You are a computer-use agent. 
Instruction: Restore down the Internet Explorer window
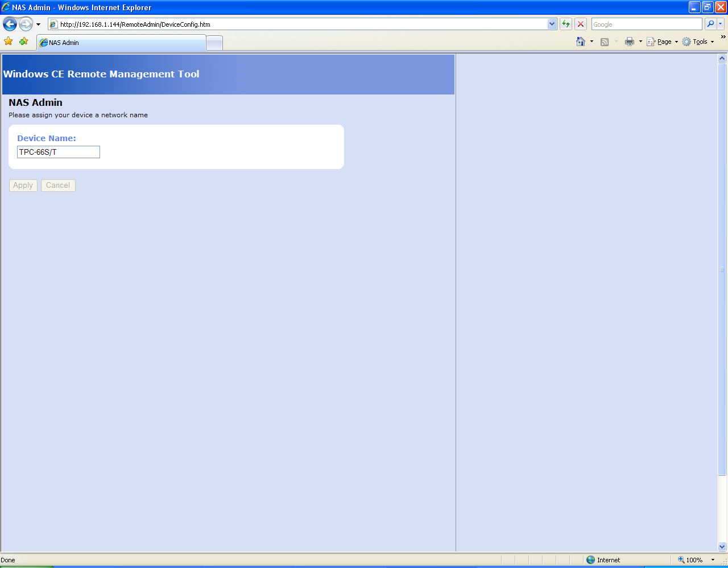(708, 7)
